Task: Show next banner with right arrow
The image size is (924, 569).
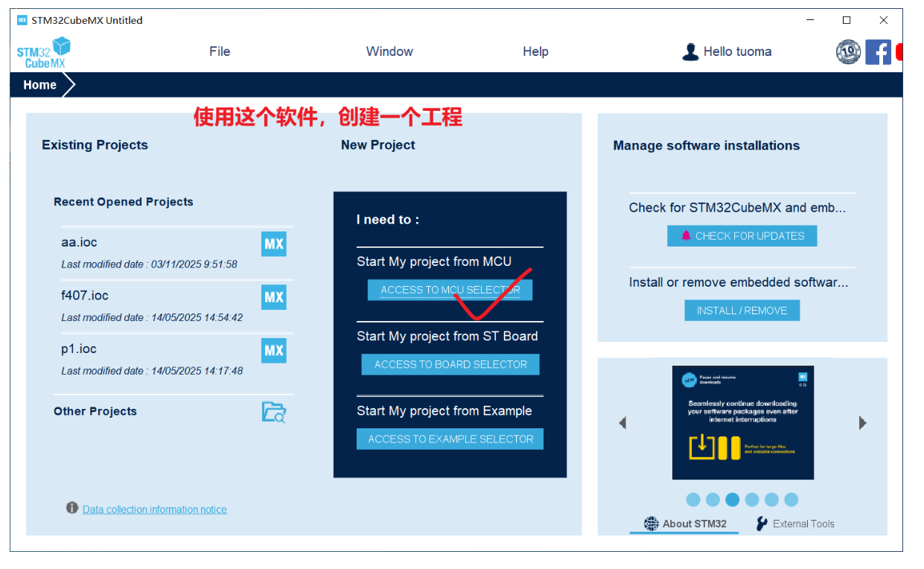Action: point(863,423)
